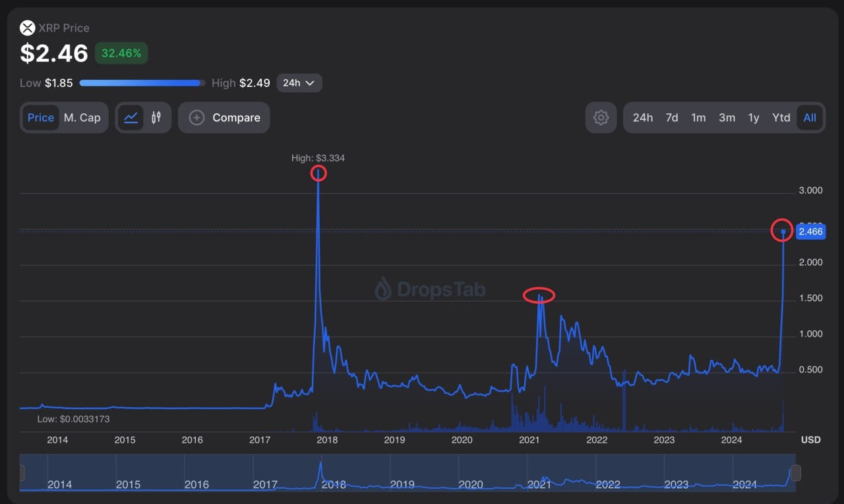The height and width of the screenshot is (504, 844).
Task: Click the 1.500 price axis value
Action: pyautogui.click(x=810, y=298)
